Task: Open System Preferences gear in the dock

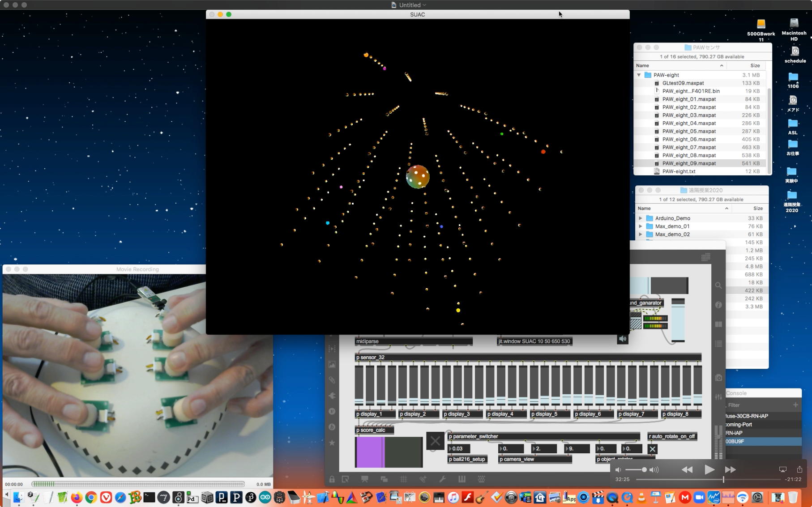Action: coord(757,497)
